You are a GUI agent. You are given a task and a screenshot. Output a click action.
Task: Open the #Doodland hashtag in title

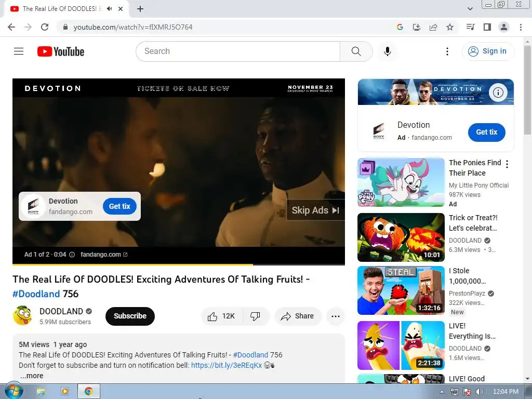click(x=36, y=294)
